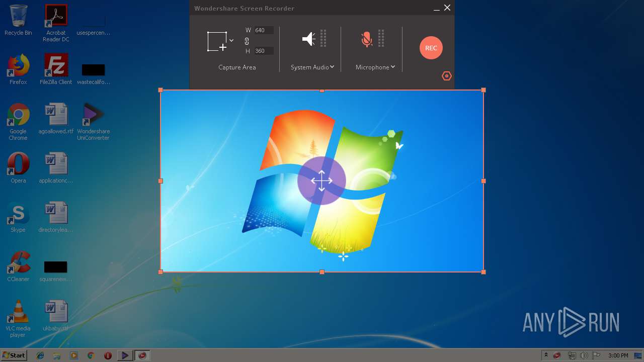Click the microphone volume level meter
644x362 pixels.
381,38
